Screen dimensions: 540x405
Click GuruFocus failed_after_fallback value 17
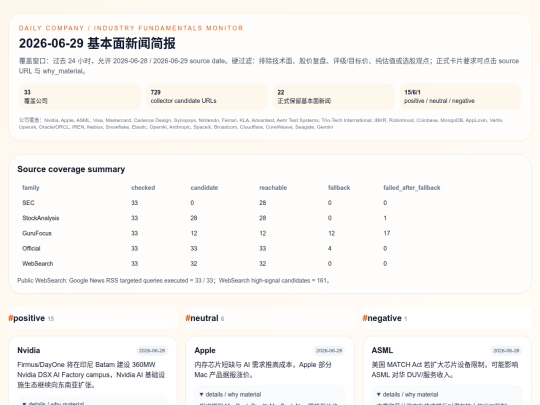pos(387,233)
